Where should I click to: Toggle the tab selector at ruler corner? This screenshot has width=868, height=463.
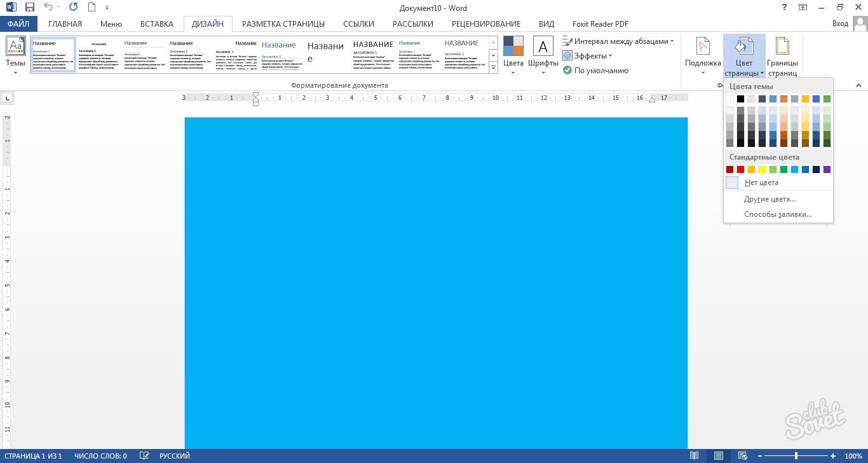(x=8, y=98)
